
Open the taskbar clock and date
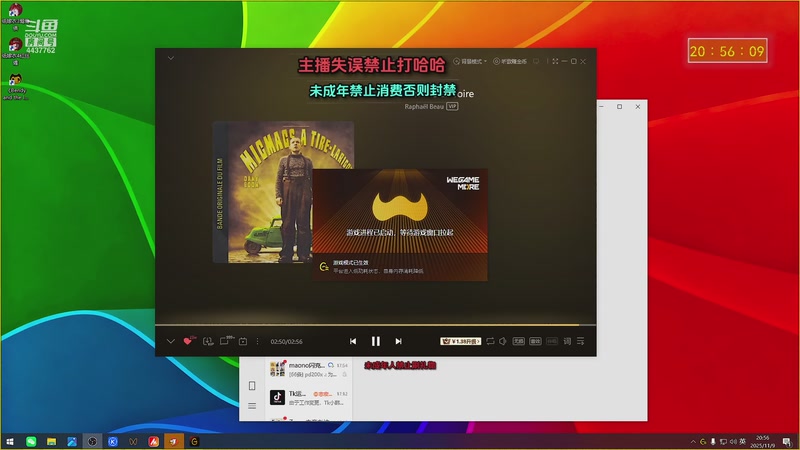pyautogui.click(x=763, y=442)
